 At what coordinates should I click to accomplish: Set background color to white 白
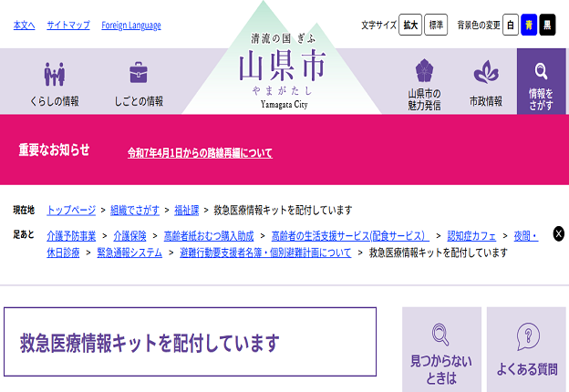511,26
